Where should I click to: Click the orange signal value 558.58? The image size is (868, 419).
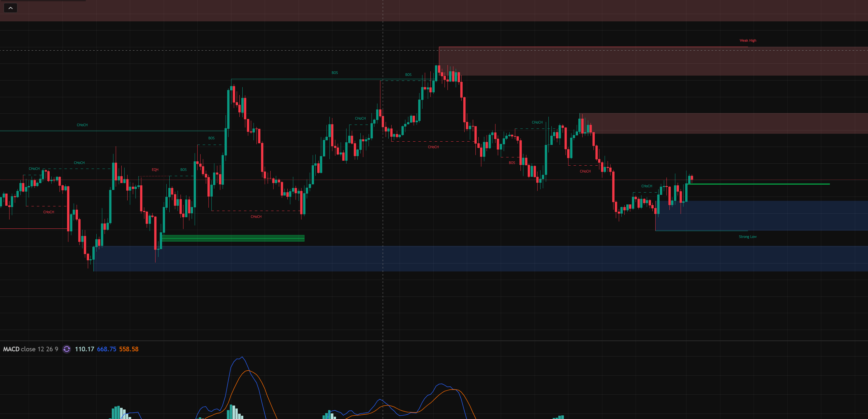tap(129, 349)
